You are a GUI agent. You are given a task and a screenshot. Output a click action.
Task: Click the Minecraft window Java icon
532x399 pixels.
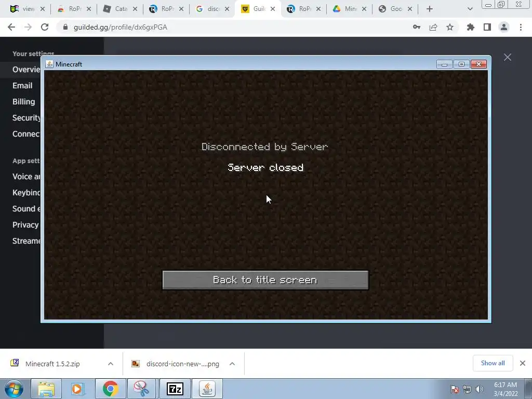click(x=49, y=64)
